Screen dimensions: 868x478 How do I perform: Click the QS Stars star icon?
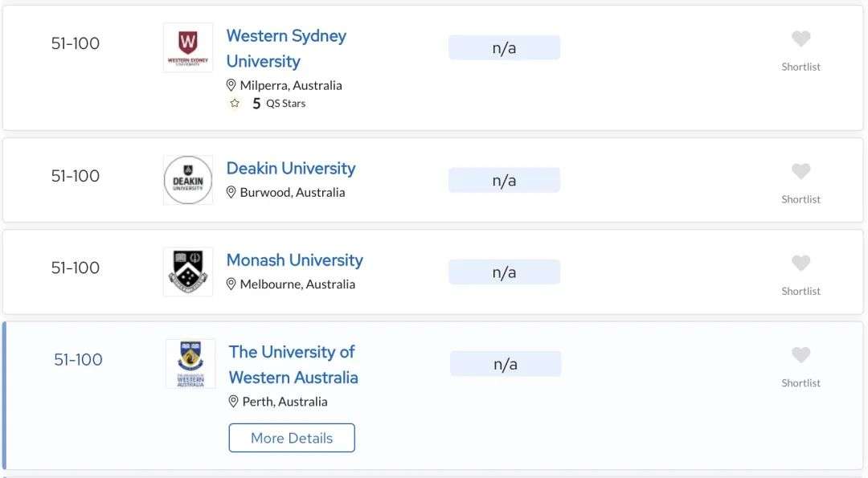click(235, 104)
